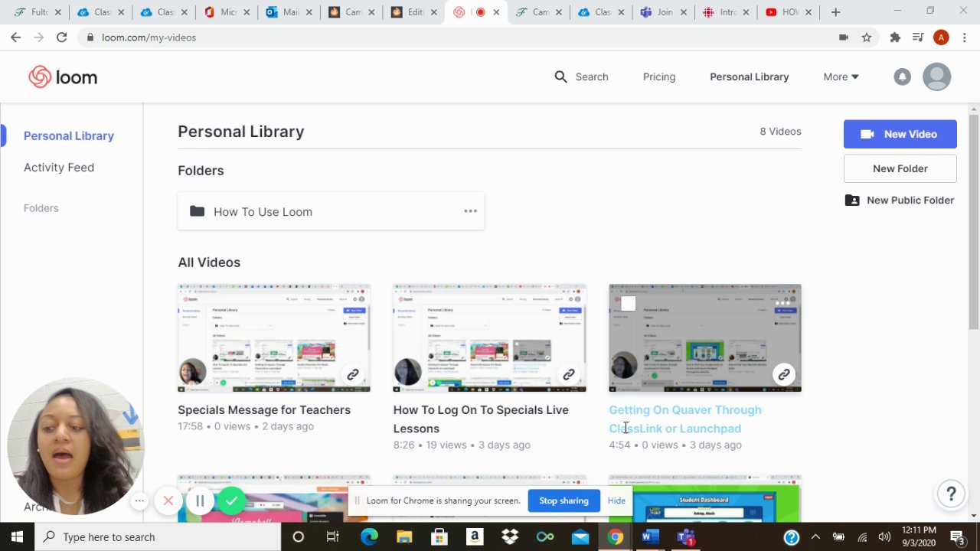Open Microsoft Edge from taskbar
The image size is (980, 551).
point(369,536)
